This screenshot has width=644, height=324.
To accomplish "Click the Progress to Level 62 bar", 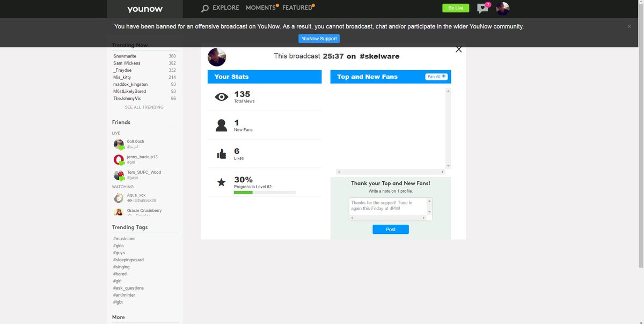I will point(265,192).
